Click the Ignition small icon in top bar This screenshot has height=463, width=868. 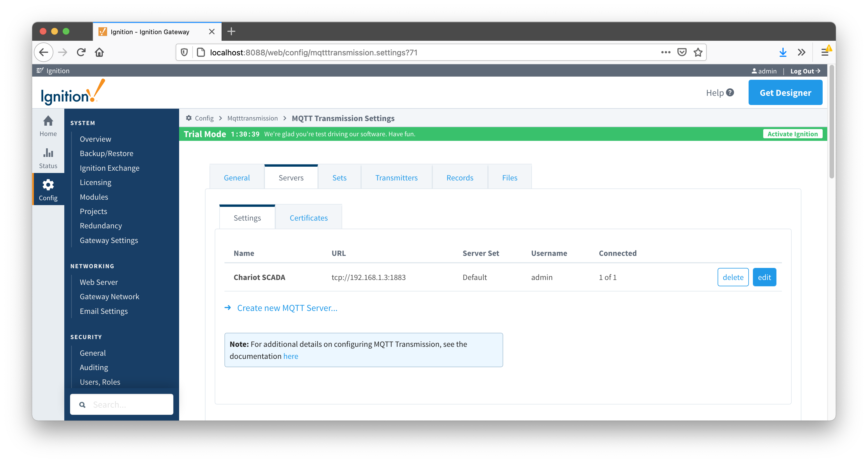click(40, 70)
